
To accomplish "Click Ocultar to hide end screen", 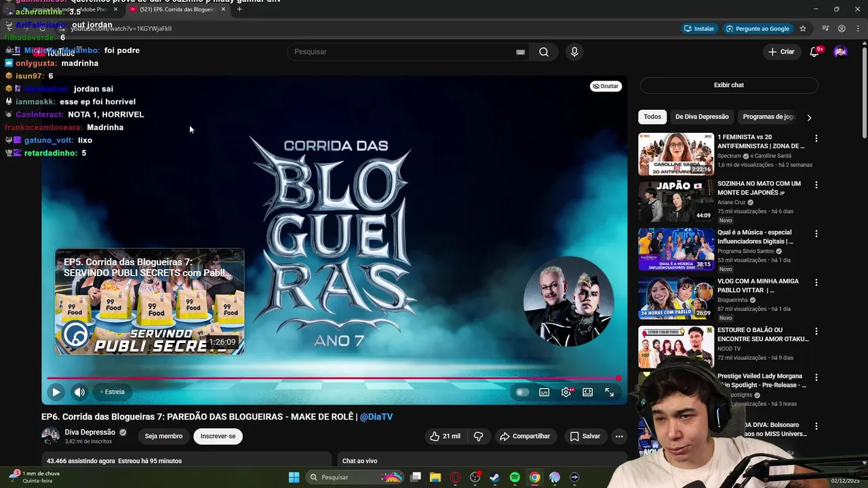I will pos(606,86).
